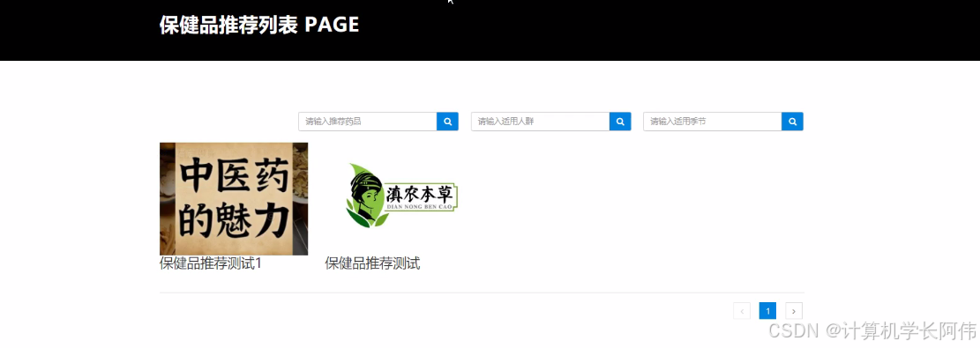Viewport: 980px width, 348px height.
Task: Click search icon beside 推荐药品 field
Action: 447,122
